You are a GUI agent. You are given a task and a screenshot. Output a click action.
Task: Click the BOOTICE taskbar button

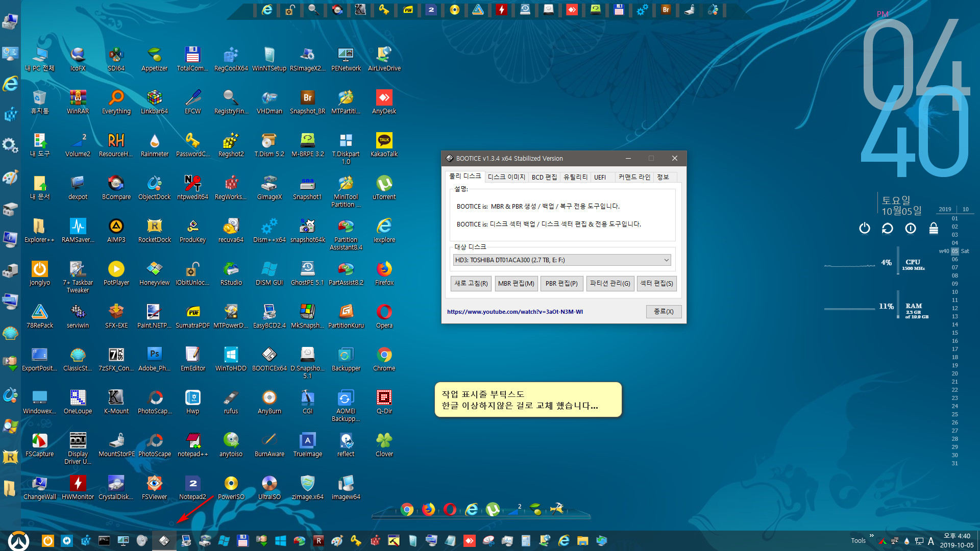click(164, 541)
